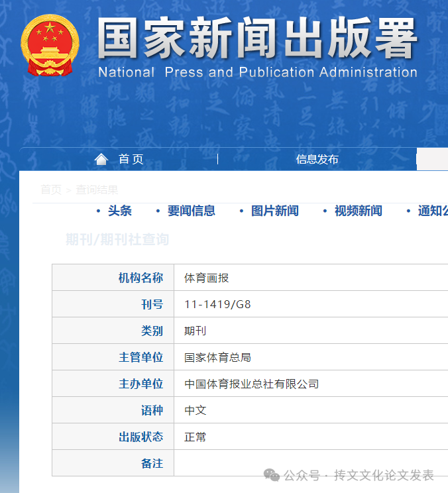The width and height of the screenshot is (448, 493).
Task: Select the 机构名称 label cell
Action: click(113, 278)
